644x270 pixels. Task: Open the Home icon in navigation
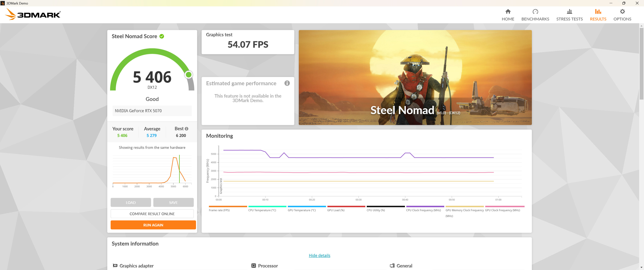pos(508,11)
